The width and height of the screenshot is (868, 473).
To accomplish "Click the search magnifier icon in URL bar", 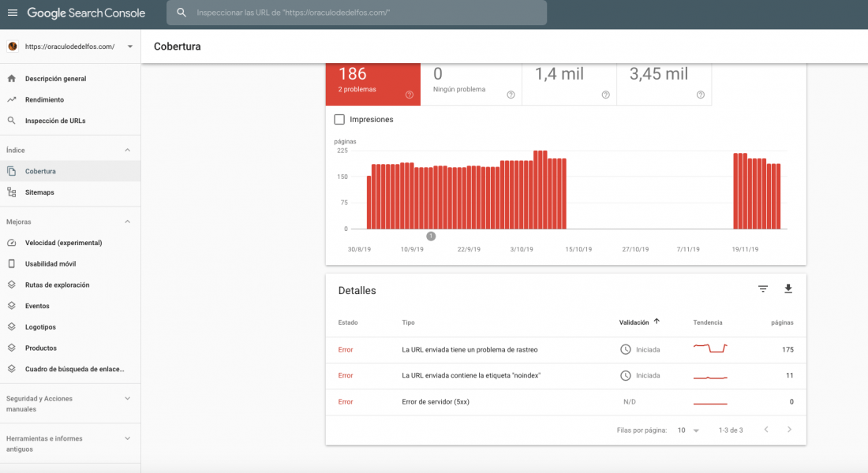I will pos(181,12).
